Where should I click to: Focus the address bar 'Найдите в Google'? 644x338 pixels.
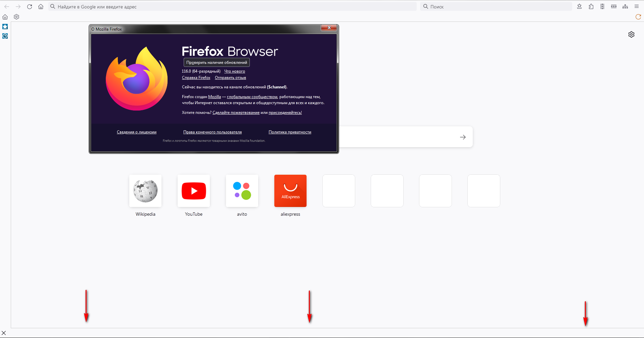[232, 7]
